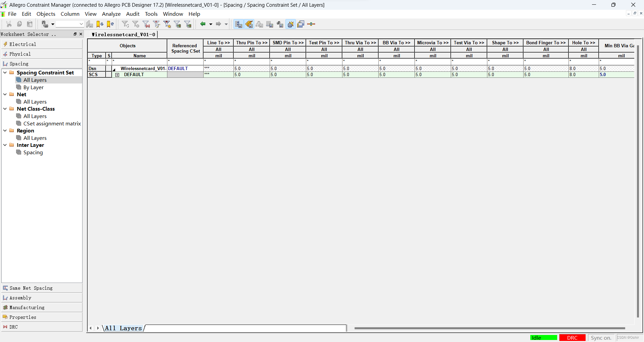Toggle the red DRC status indicator
Screen dimensions: 644x342
tap(572, 338)
